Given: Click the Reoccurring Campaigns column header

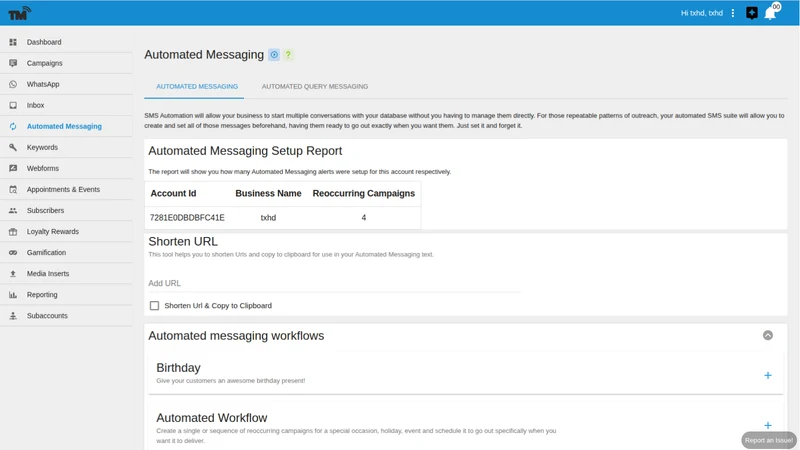Looking at the screenshot, I should (364, 193).
